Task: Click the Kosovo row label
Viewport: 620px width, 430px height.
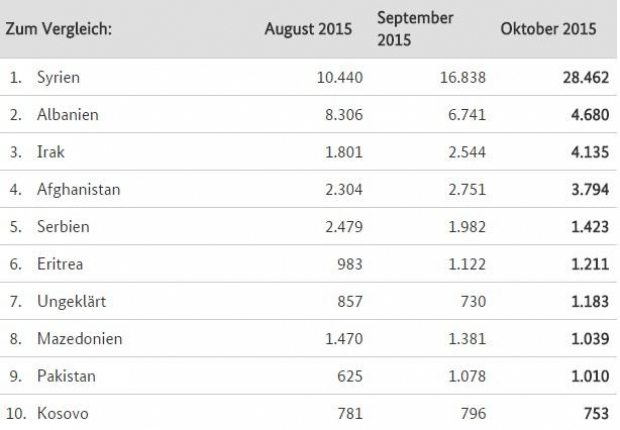Action: (x=62, y=413)
